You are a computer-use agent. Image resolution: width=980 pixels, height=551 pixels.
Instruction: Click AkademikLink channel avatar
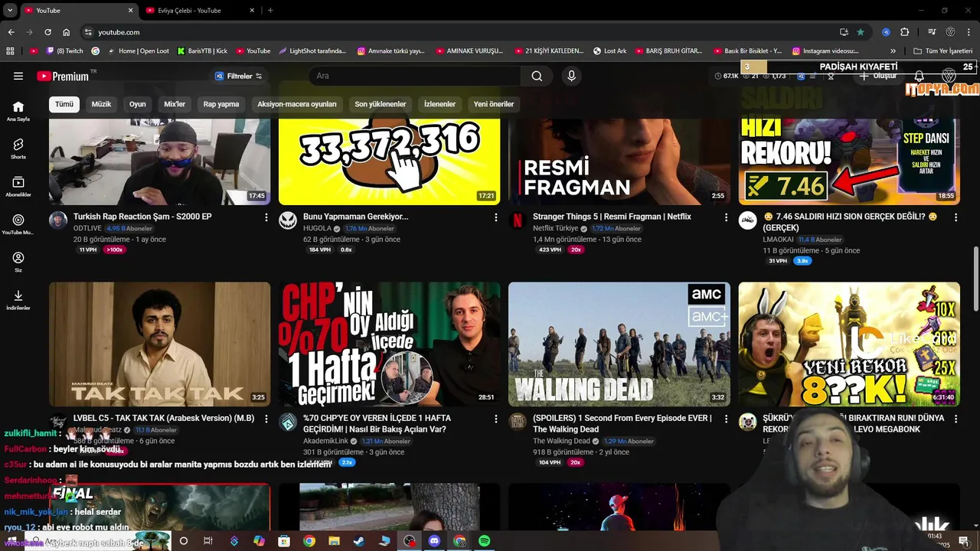tap(288, 422)
